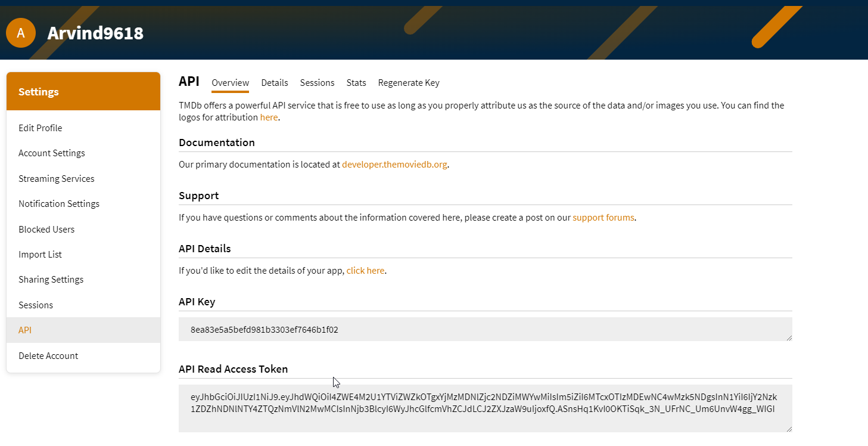Switch to the Details tab
Image resolution: width=868 pixels, height=446 pixels.
click(x=274, y=83)
